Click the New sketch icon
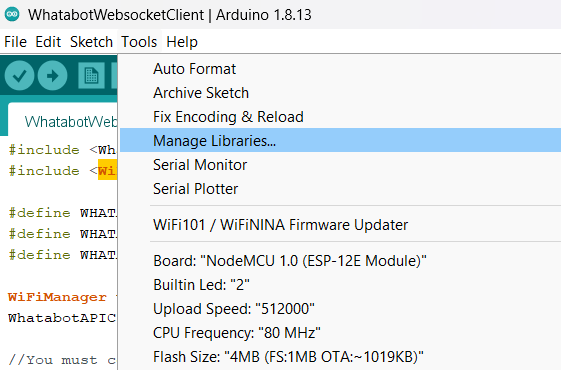Screen dimensions: 561x370 (x=92, y=76)
